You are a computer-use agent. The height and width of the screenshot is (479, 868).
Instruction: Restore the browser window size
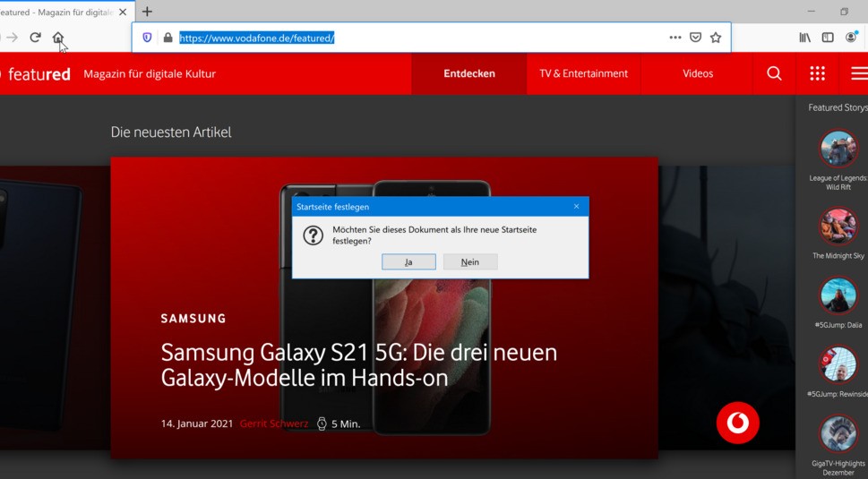(x=844, y=12)
